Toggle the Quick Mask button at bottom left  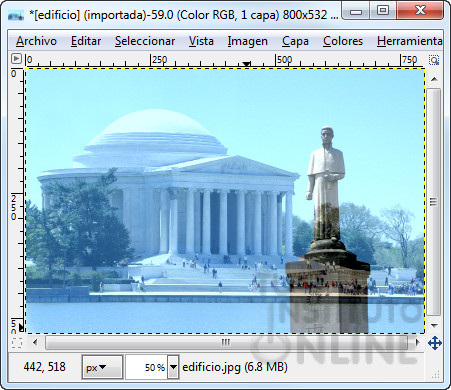click(17, 343)
